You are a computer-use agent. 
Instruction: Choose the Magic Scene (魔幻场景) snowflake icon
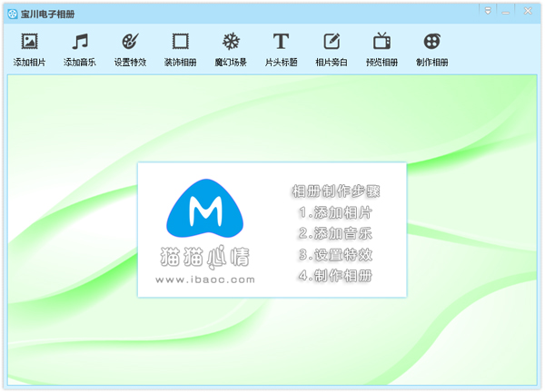click(x=231, y=42)
